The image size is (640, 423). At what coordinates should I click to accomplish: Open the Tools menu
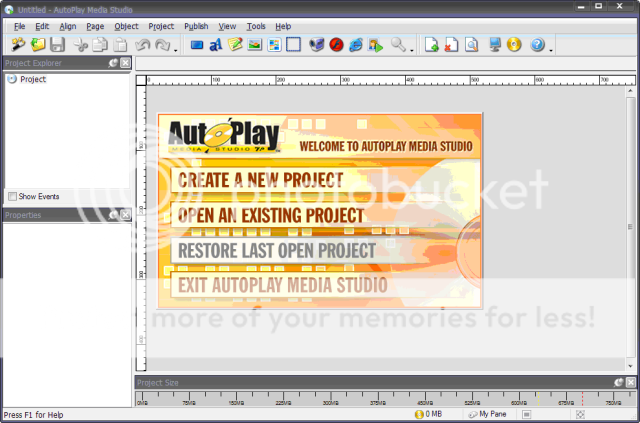click(256, 26)
